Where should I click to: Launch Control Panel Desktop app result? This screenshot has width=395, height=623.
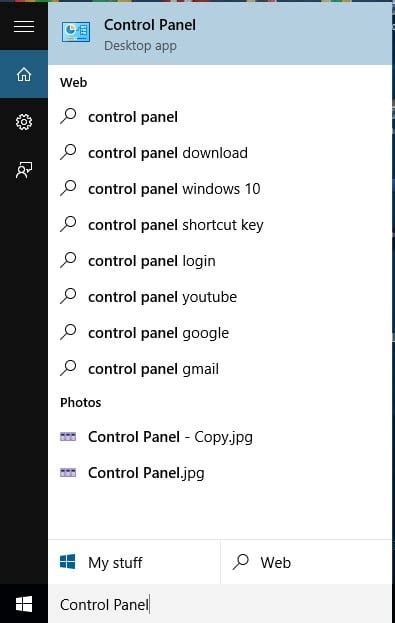(x=220, y=34)
